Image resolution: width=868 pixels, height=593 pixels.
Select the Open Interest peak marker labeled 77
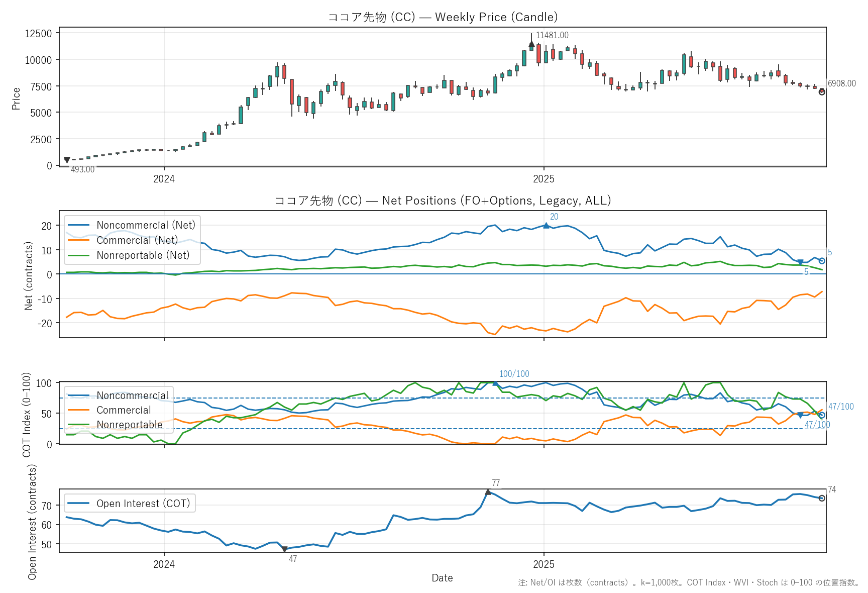[x=488, y=492]
